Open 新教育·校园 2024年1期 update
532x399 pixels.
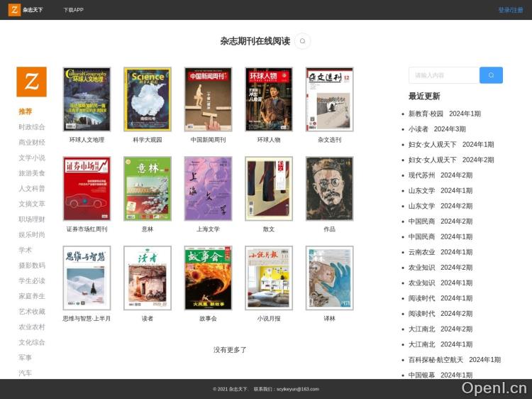click(444, 114)
